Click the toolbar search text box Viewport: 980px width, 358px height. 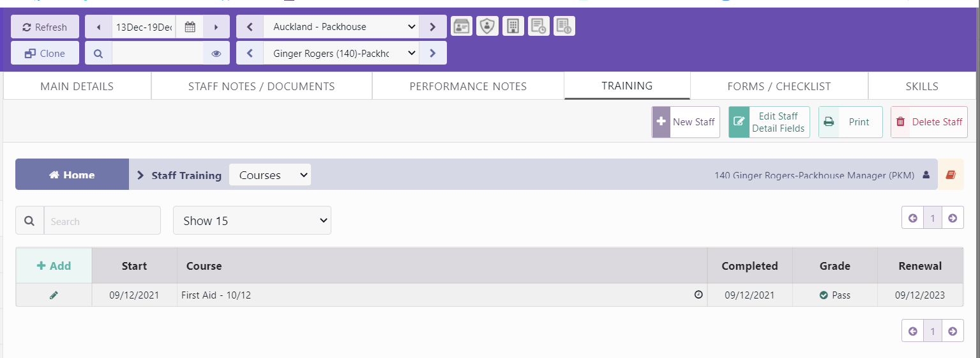[x=157, y=53]
